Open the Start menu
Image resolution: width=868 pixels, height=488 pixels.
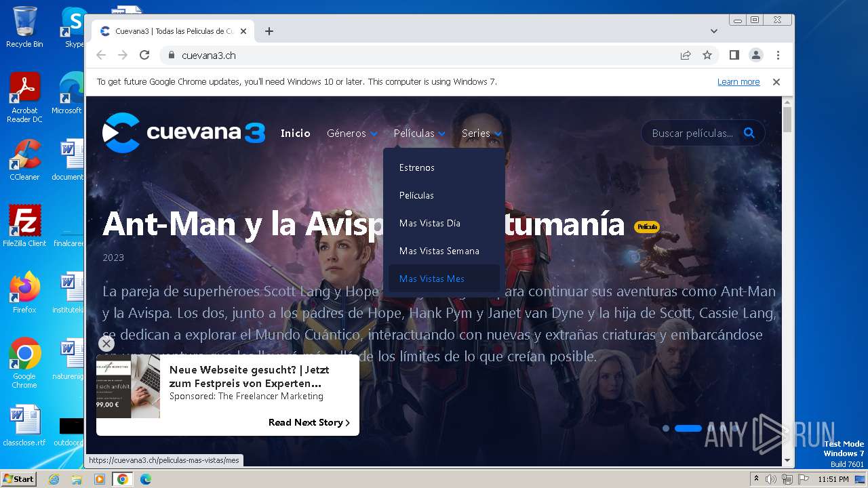[x=18, y=479]
